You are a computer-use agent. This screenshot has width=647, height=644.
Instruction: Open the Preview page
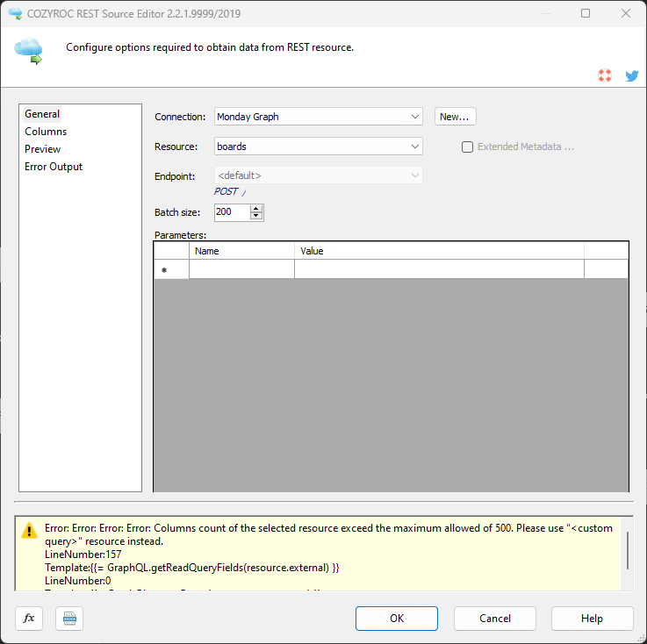coord(42,149)
